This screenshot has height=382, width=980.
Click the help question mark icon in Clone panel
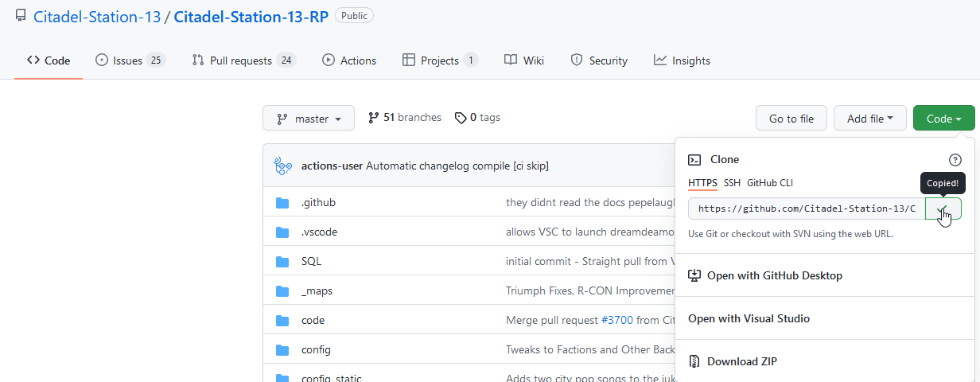click(955, 159)
